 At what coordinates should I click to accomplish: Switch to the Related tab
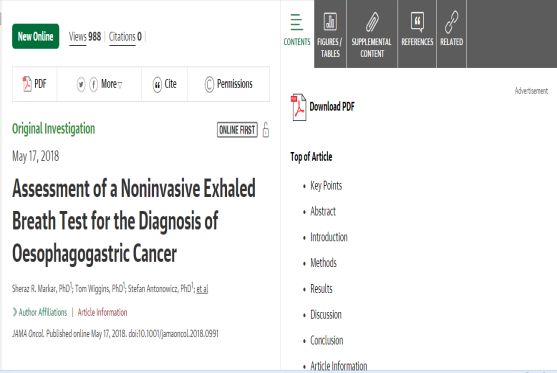451,34
